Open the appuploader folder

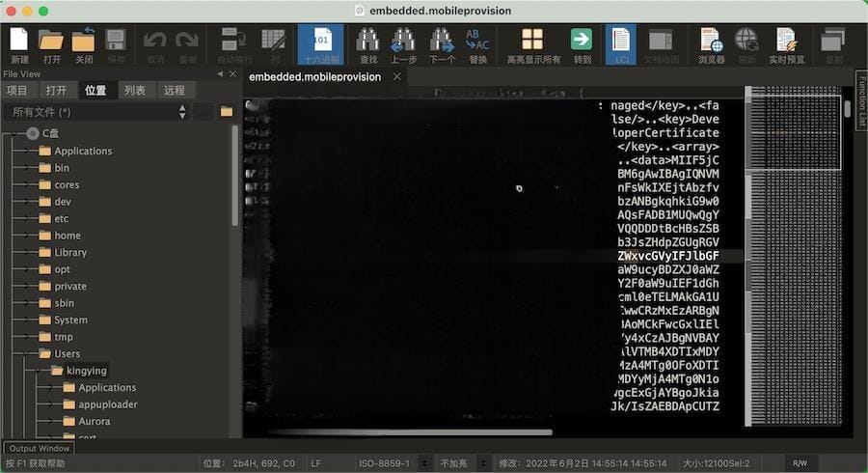pos(107,404)
